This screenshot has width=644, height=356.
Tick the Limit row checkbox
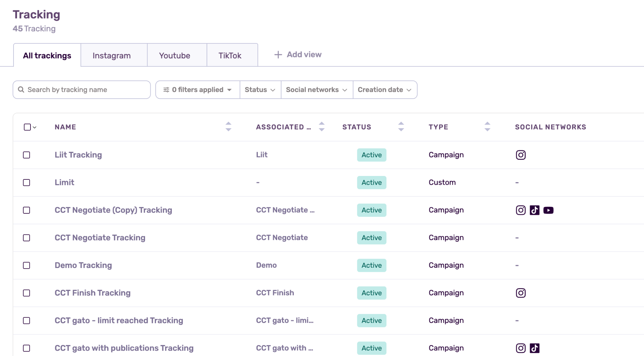26,183
